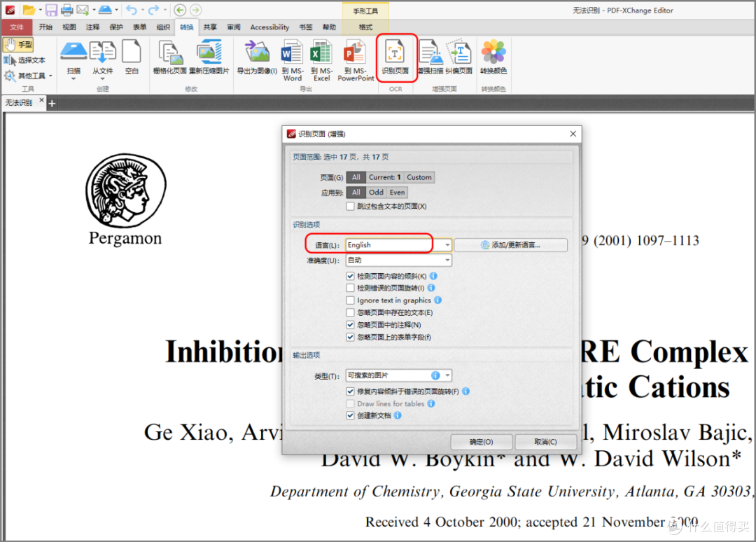Viewport: 756px width, 542px height.
Task: Toggle 忽略页面上的表单字段 checkbox
Action: pos(351,337)
